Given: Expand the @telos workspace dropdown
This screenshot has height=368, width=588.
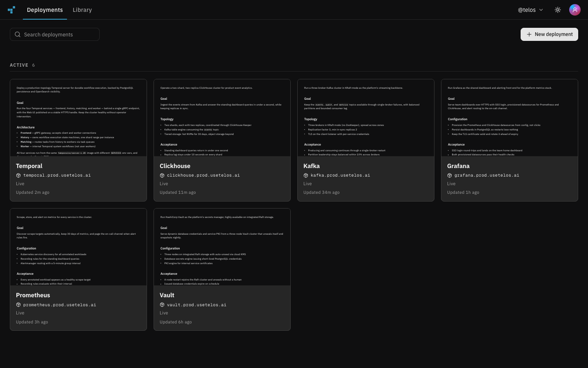Looking at the screenshot, I should pos(531,10).
